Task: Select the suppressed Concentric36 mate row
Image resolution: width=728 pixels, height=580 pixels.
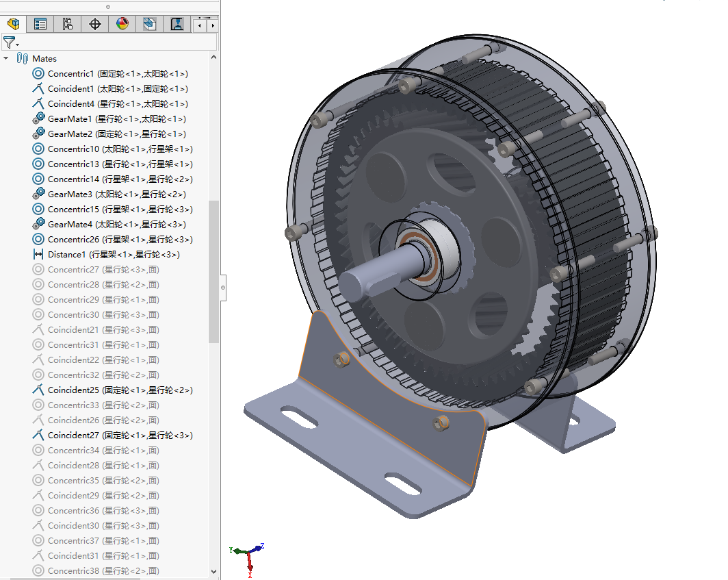Action: [96, 510]
